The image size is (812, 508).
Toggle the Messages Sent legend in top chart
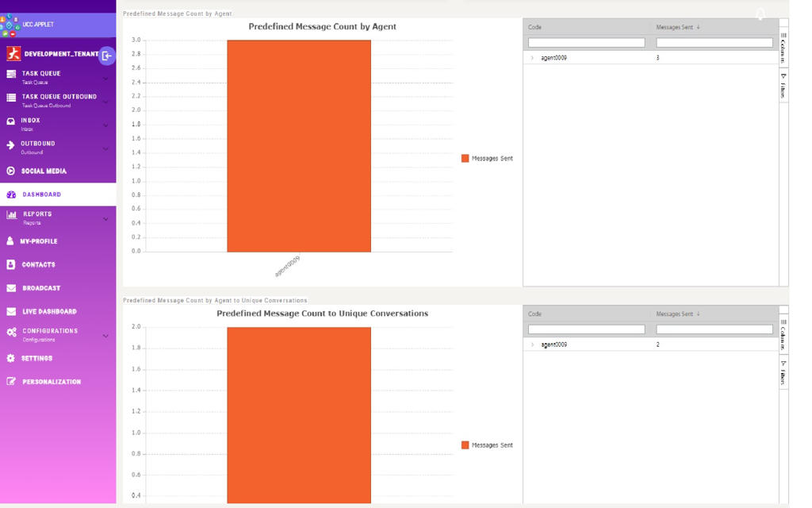coord(487,159)
